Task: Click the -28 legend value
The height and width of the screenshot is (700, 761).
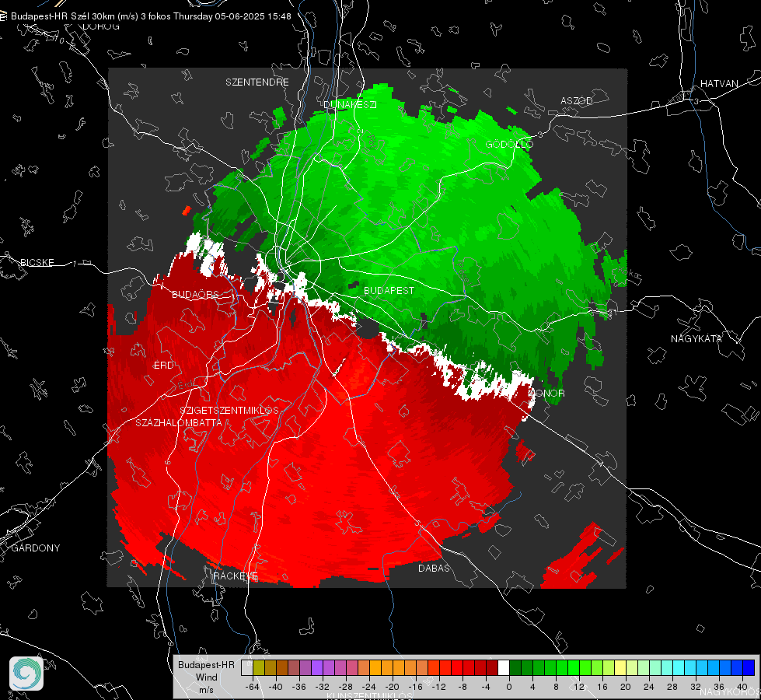Action: click(x=346, y=687)
